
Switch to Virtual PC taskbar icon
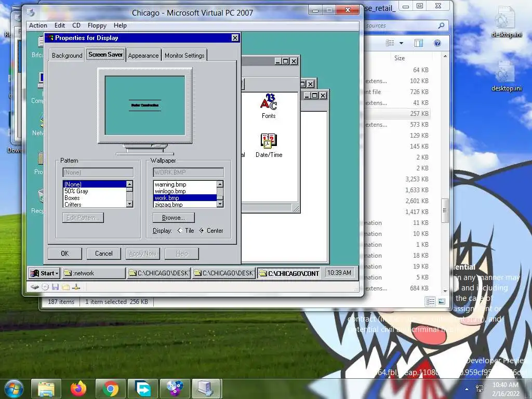[207, 389]
